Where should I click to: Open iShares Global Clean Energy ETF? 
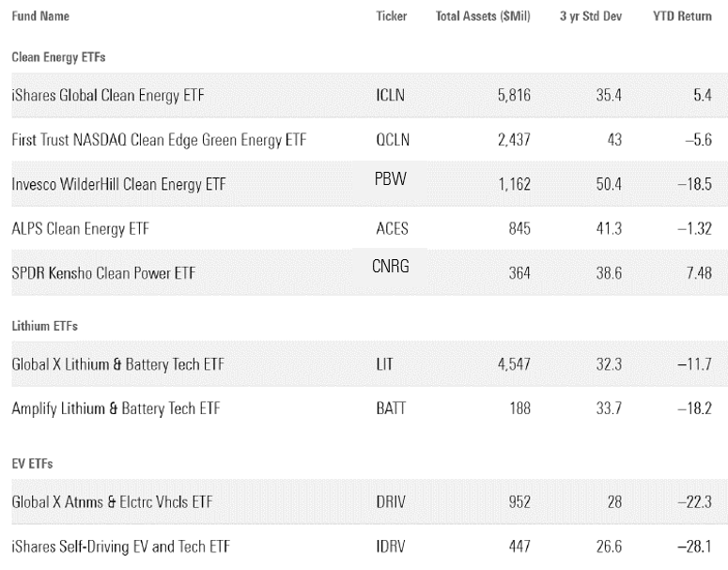tap(108, 96)
